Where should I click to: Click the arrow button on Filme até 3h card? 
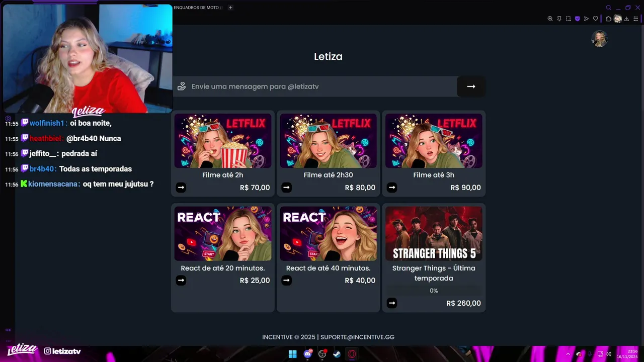392,188
